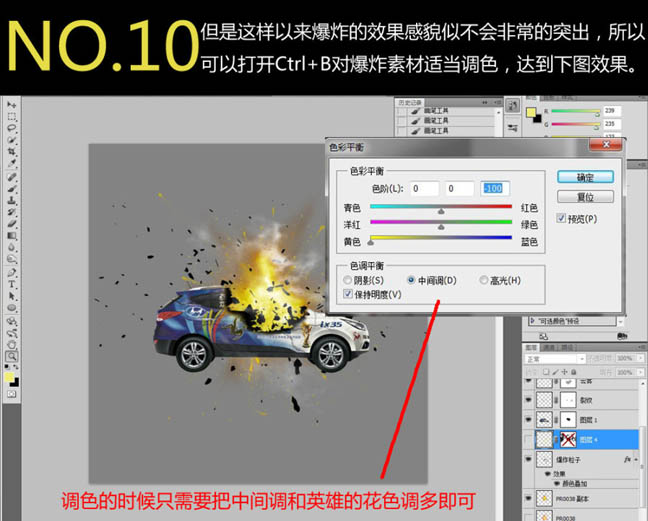The width and height of the screenshot is (648, 521).
Task: Open the layer fill 100% arrow
Action: click(641, 372)
